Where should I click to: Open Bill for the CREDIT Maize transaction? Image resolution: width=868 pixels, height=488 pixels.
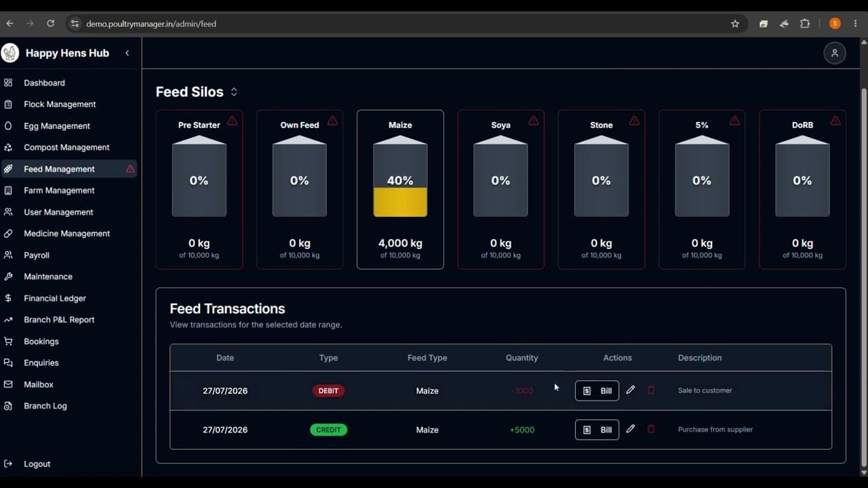click(597, 430)
